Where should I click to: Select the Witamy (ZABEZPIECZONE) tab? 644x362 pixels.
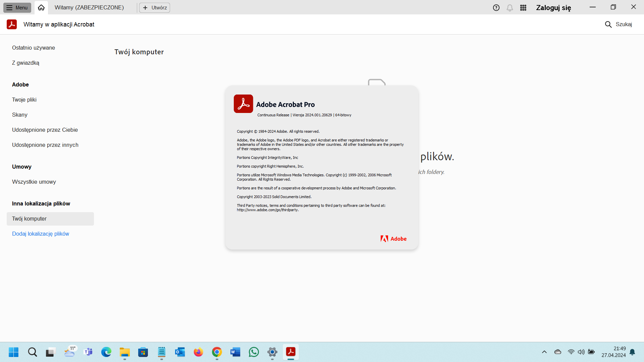pyautogui.click(x=89, y=7)
